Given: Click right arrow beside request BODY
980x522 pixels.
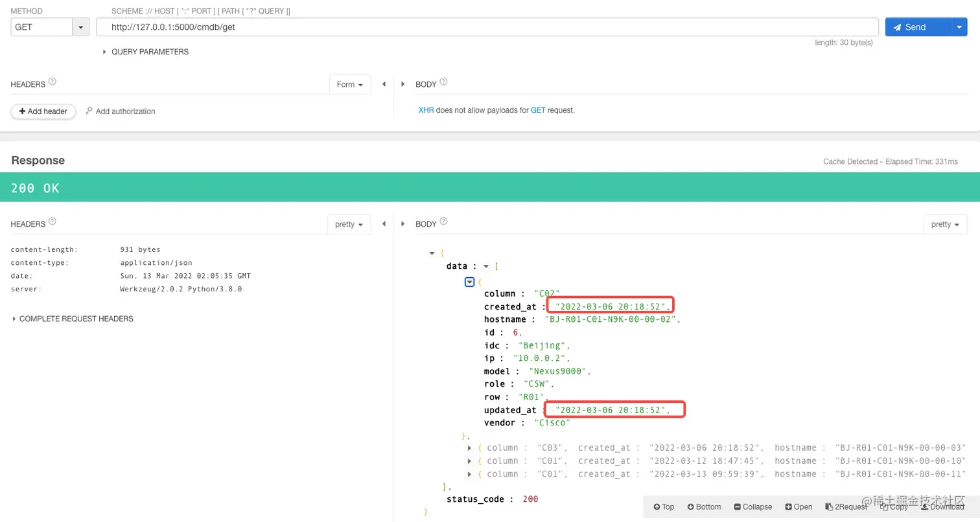Looking at the screenshot, I should (x=403, y=84).
